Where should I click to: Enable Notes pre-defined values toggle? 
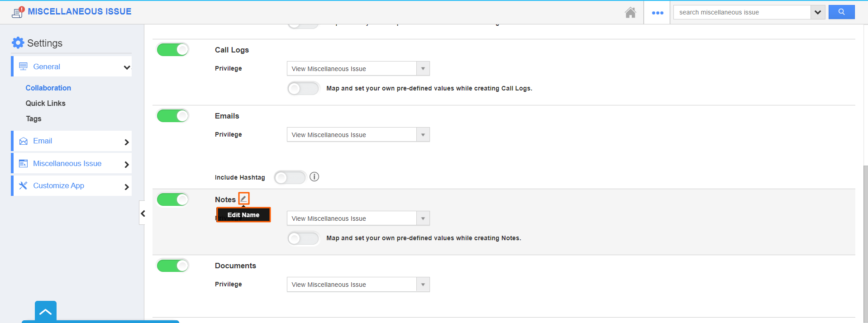pos(303,238)
